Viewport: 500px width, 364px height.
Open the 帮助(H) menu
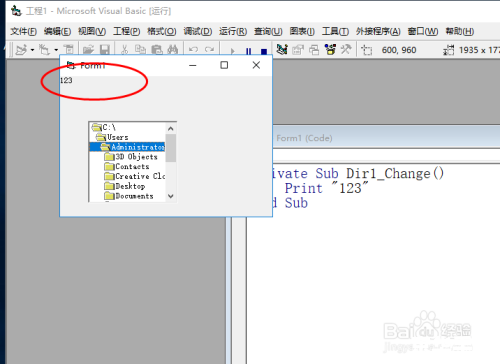(460, 31)
